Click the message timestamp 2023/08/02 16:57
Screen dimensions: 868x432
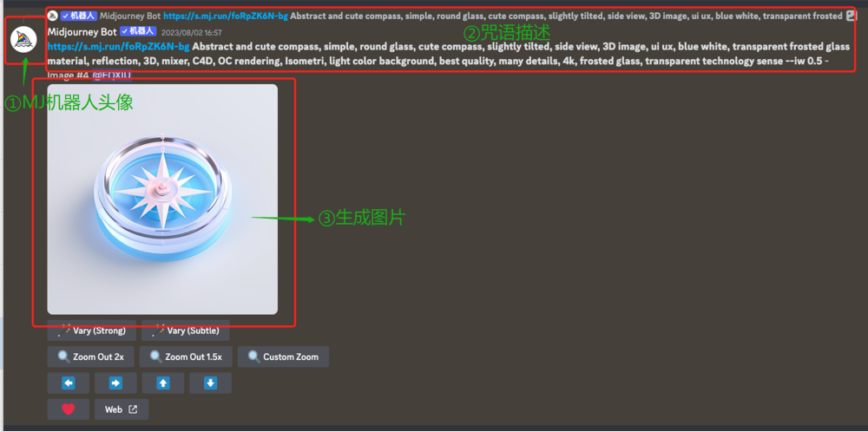click(x=192, y=33)
